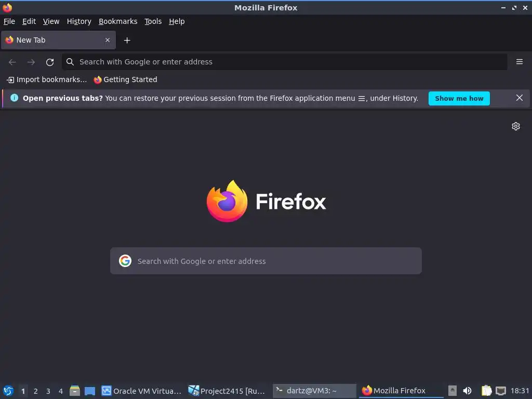Click the magnifier icon in address bar

pos(70,62)
